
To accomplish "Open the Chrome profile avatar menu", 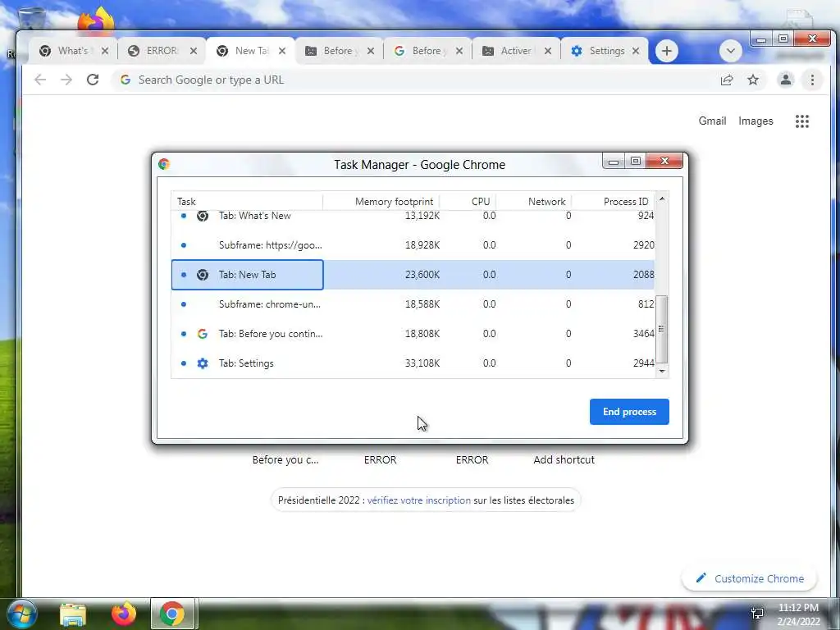I will [x=785, y=80].
